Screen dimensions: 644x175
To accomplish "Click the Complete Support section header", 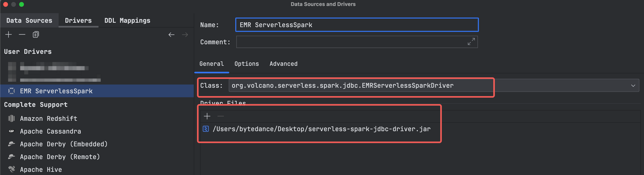I will (36, 105).
